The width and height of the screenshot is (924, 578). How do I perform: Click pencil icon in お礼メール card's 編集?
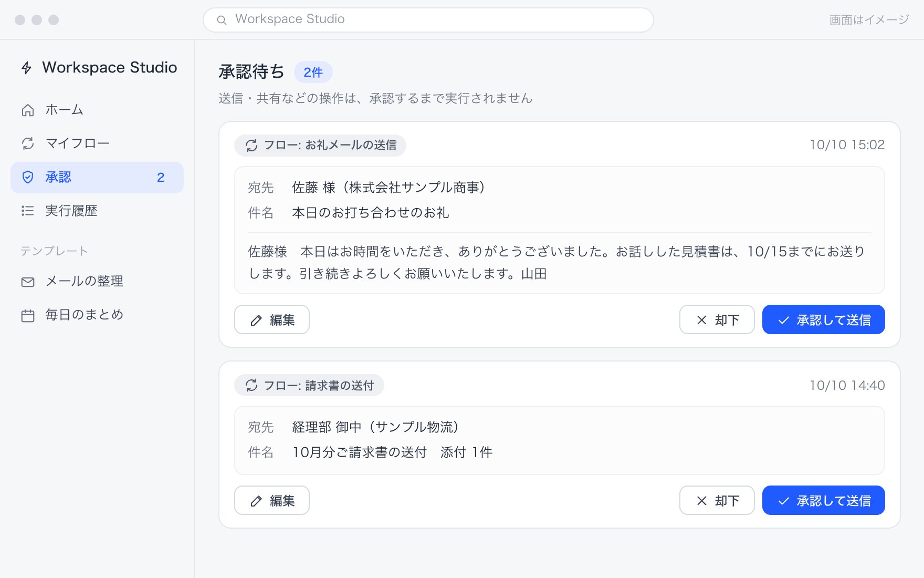(x=256, y=320)
